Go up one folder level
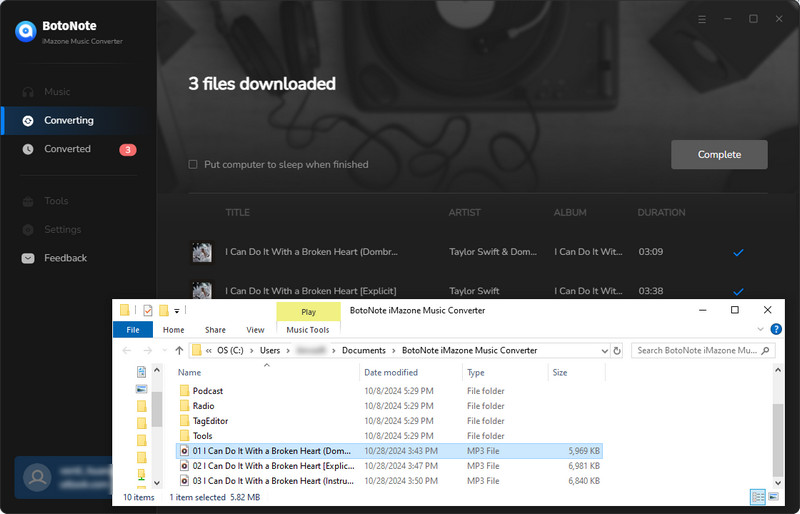Image resolution: width=800 pixels, height=514 pixels. 179,350
